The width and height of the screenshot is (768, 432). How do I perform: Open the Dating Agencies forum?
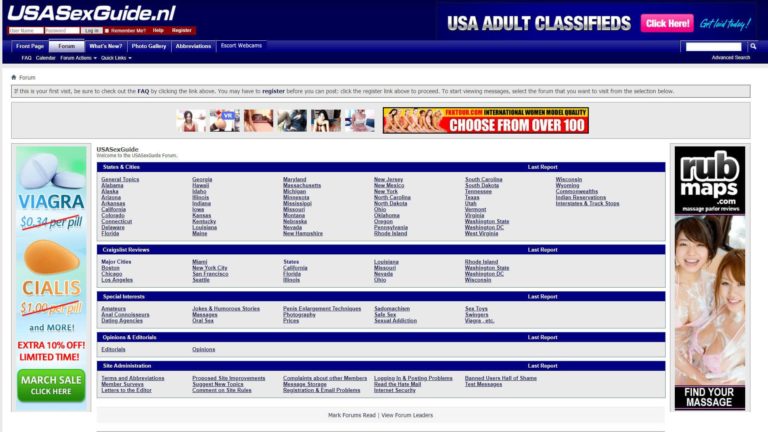coord(122,321)
